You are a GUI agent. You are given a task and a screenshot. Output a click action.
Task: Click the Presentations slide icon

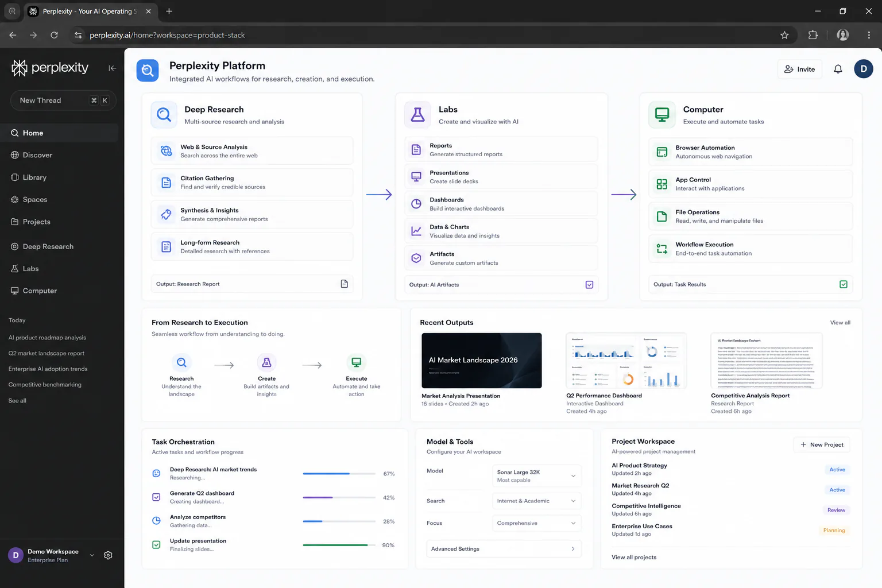coord(416,177)
